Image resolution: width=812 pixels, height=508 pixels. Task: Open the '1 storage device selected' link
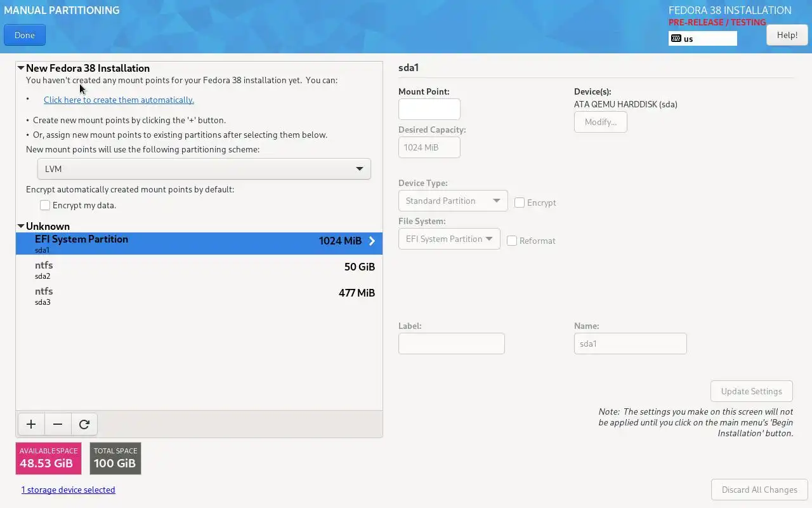[x=69, y=490]
